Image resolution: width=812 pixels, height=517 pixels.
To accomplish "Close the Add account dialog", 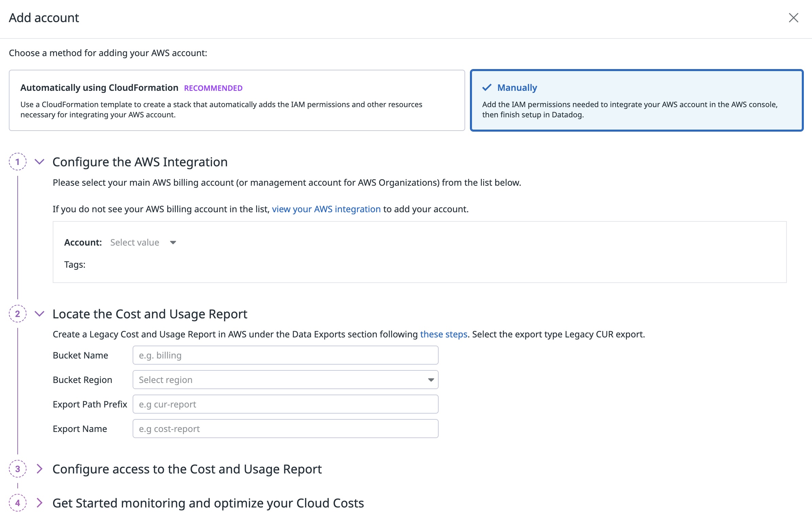I will click(x=793, y=18).
